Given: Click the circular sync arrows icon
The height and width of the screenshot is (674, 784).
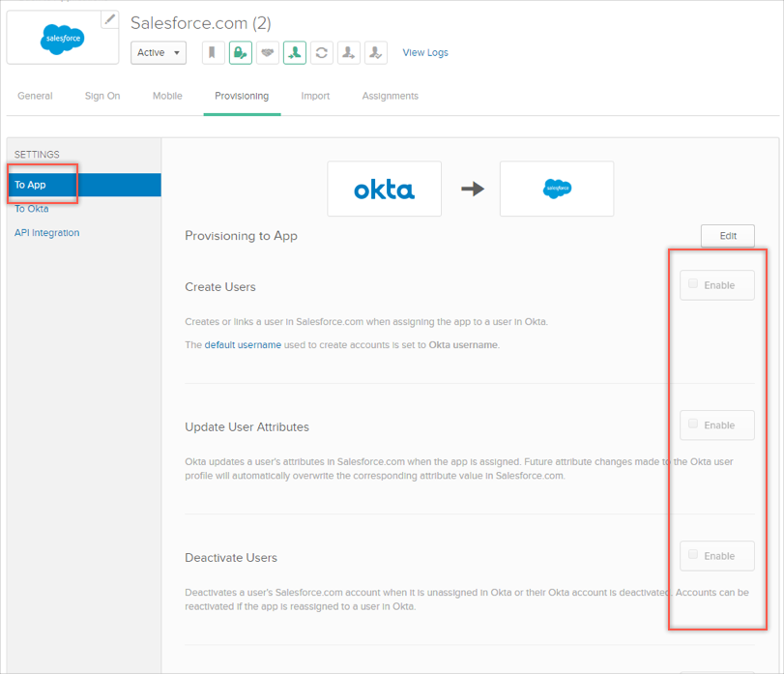Looking at the screenshot, I should point(322,53).
